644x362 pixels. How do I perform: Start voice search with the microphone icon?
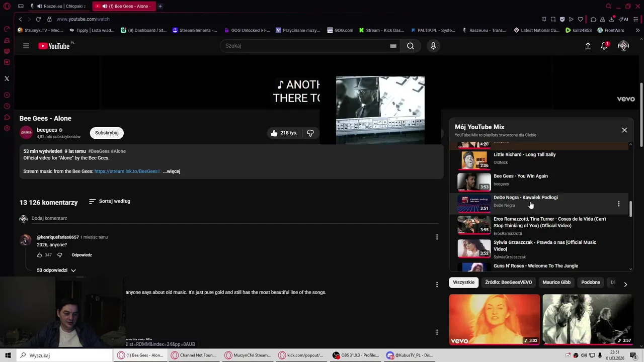click(x=433, y=46)
